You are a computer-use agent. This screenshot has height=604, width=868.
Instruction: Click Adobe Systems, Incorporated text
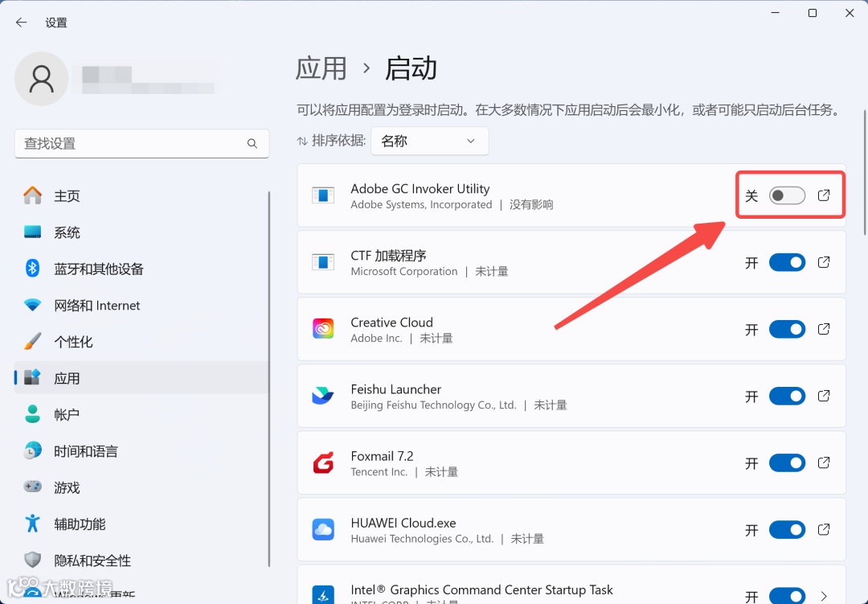(421, 204)
